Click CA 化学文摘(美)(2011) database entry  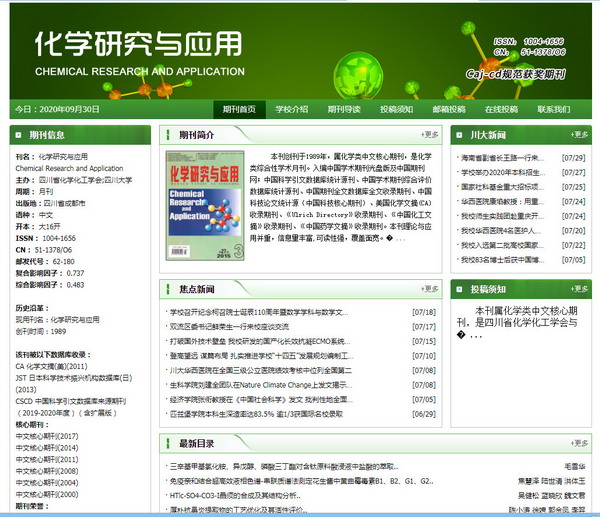pos(51,367)
